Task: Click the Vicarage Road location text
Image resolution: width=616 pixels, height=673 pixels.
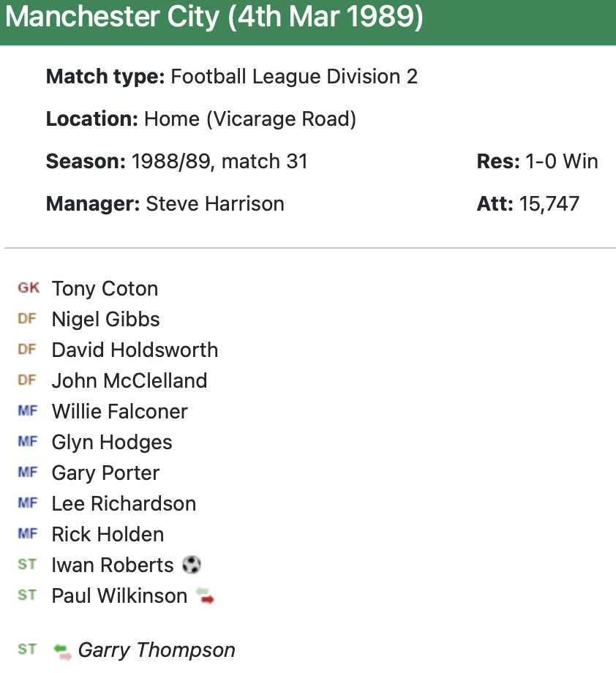Action: coord(250,119)
